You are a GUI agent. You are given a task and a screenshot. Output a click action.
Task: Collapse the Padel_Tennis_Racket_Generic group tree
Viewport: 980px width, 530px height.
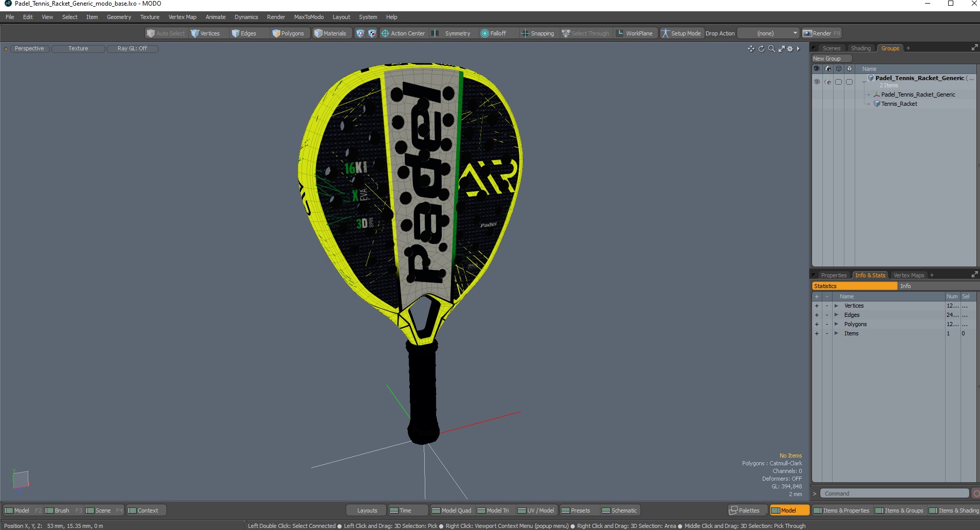click(x=864, y=82)
